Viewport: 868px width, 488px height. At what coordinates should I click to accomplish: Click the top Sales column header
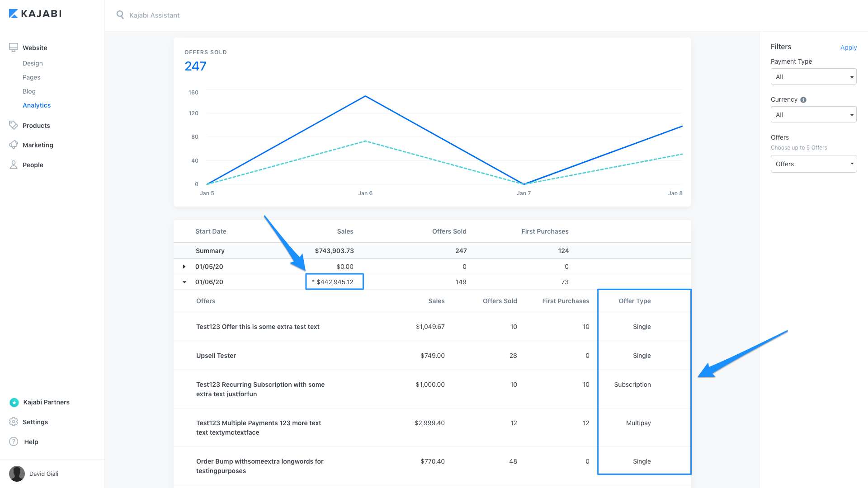tap(345, 231)
